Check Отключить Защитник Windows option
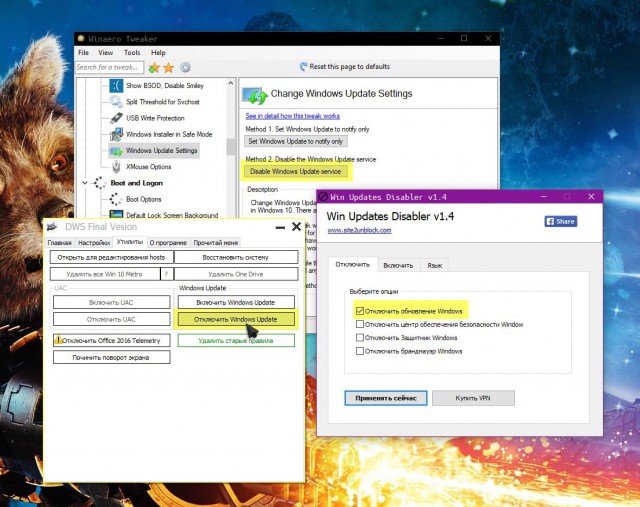Image resolution: width=640 pixels, height=507 pixels. (x=360, y=338)
